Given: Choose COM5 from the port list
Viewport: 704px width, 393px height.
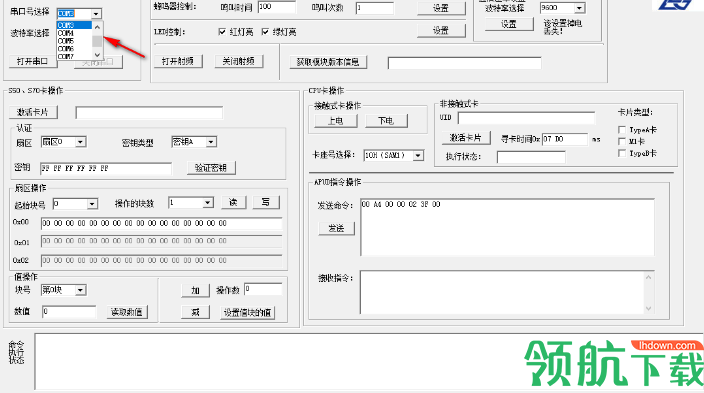Looking at the screenshot, I should click(75, 41).
